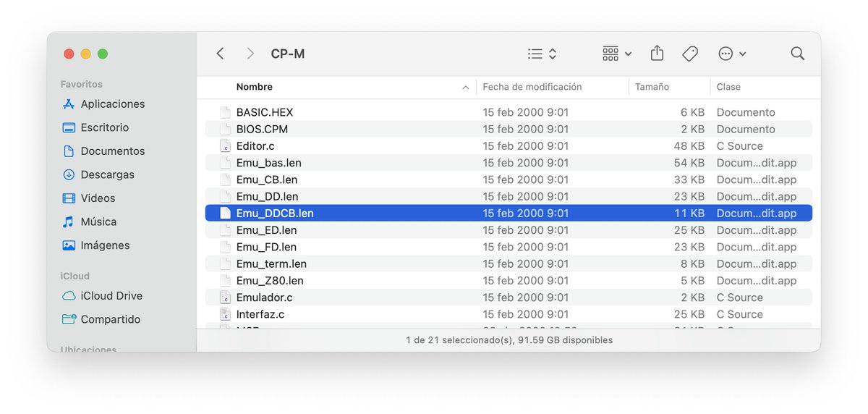Select the BASIC.HEX file icon

pyautogui.click(x=225, y=112)
